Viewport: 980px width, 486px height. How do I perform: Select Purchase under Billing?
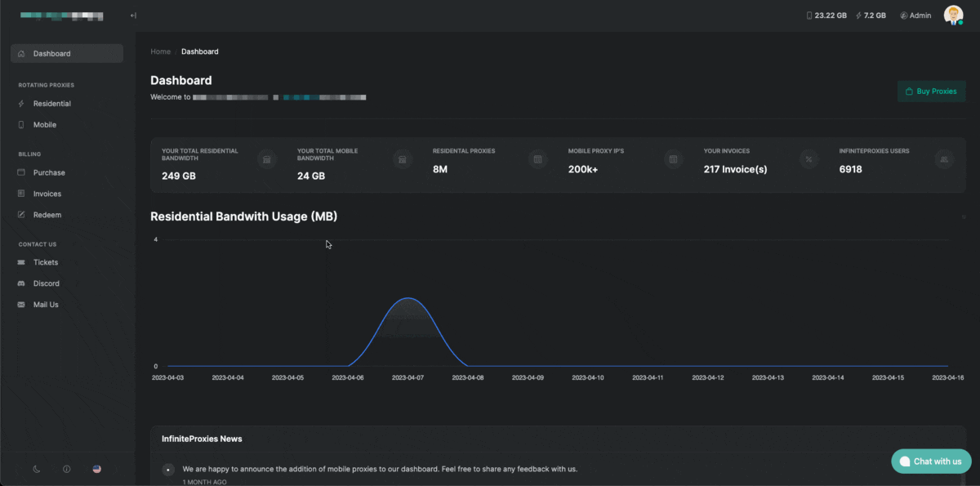[x=49, y=172]
